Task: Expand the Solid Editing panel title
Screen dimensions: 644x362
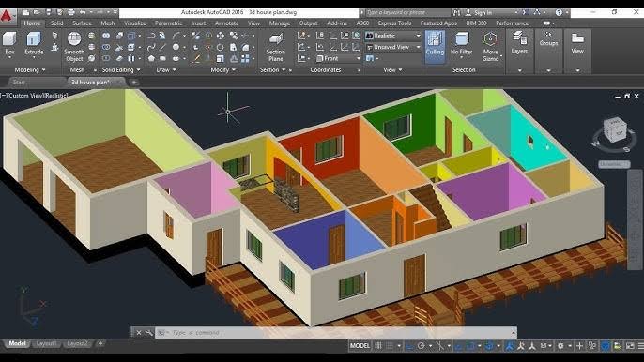Action: (121, 70)
